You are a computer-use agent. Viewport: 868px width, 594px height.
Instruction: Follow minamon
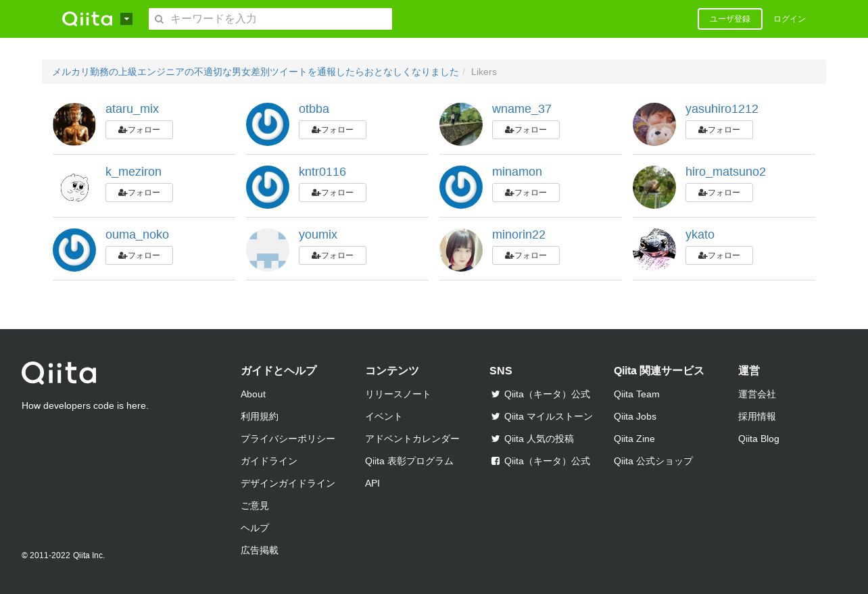(x=526, y=193)
